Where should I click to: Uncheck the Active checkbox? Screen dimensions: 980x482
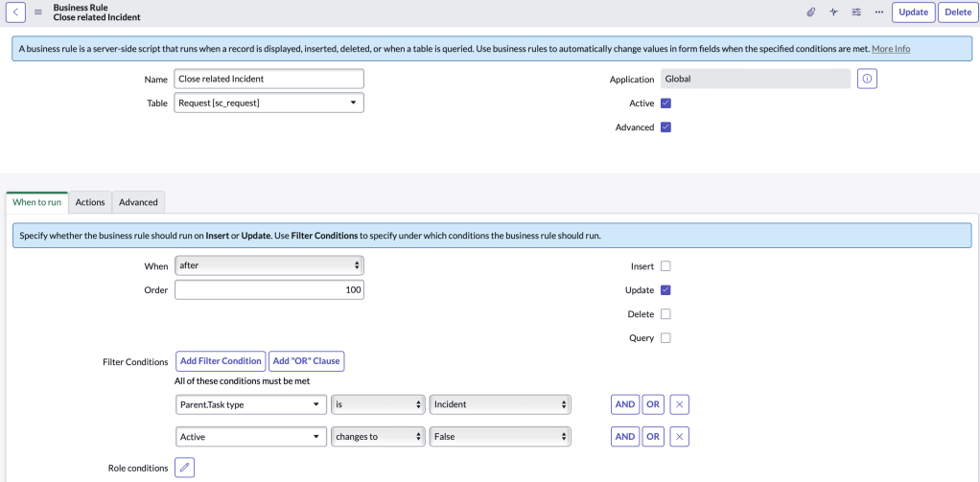click(665, 103)
